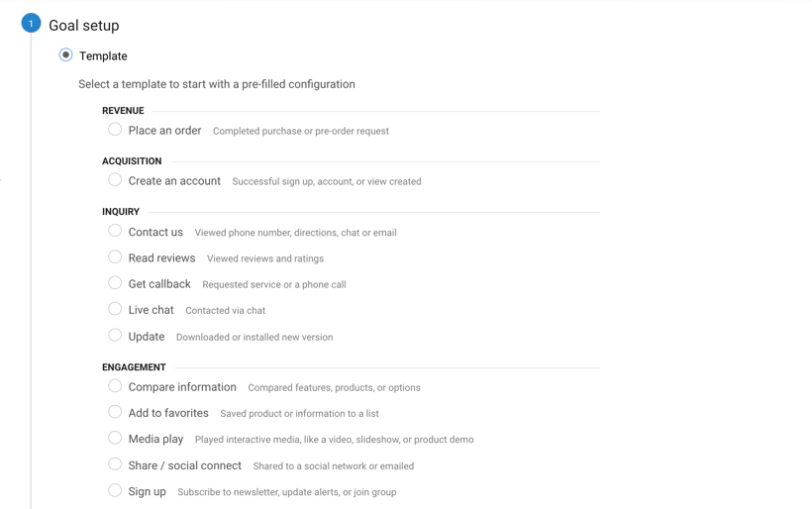The image size is (812, 509).
Task: Click the Live chat label text
Action: click(x=152, y=310)
